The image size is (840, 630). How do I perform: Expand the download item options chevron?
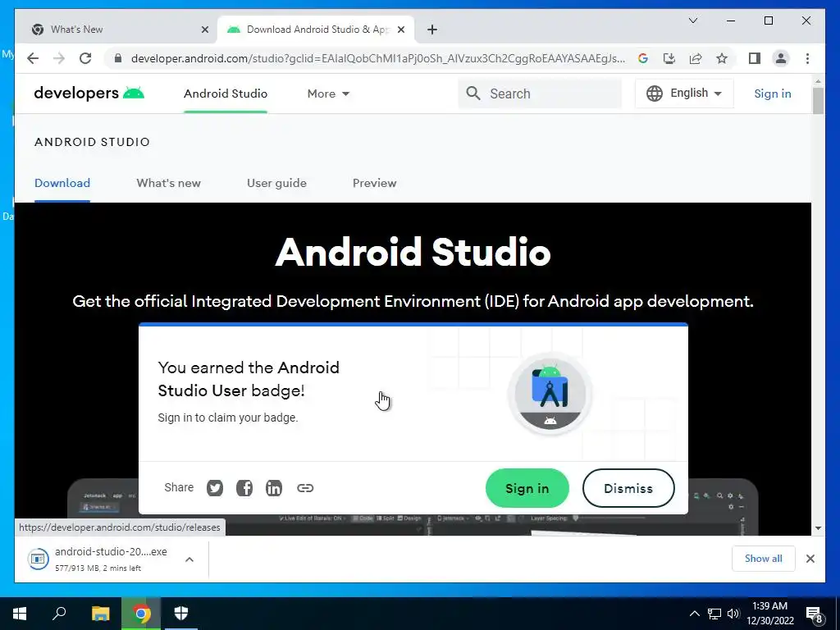[x=189, y=559]
